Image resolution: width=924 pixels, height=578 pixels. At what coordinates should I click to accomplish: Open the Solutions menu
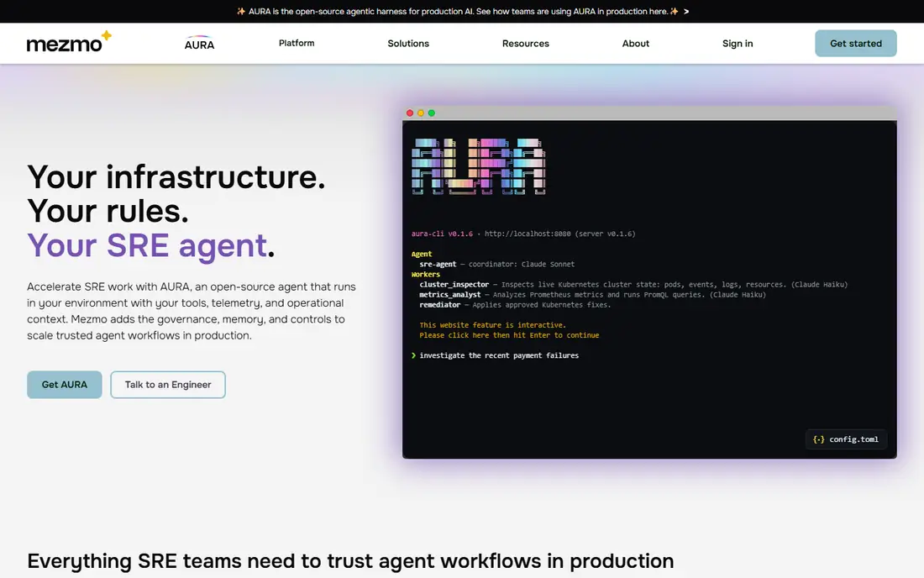point(407,44)
